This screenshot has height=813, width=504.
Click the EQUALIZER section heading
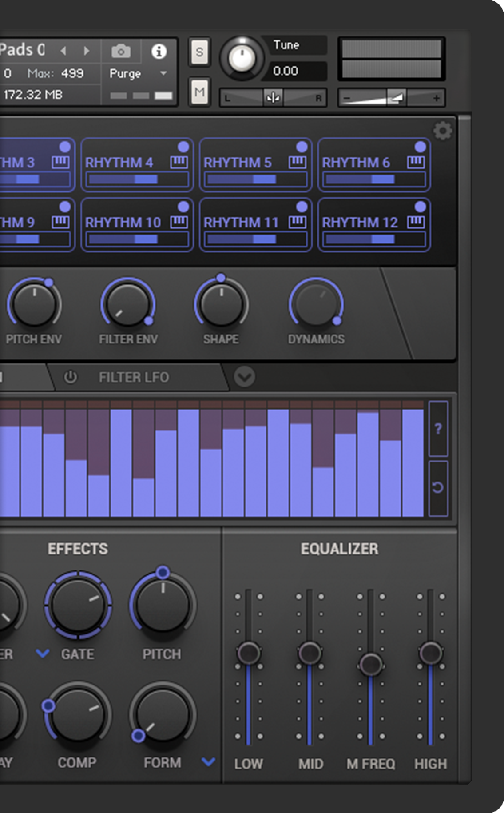click(340, 549)
